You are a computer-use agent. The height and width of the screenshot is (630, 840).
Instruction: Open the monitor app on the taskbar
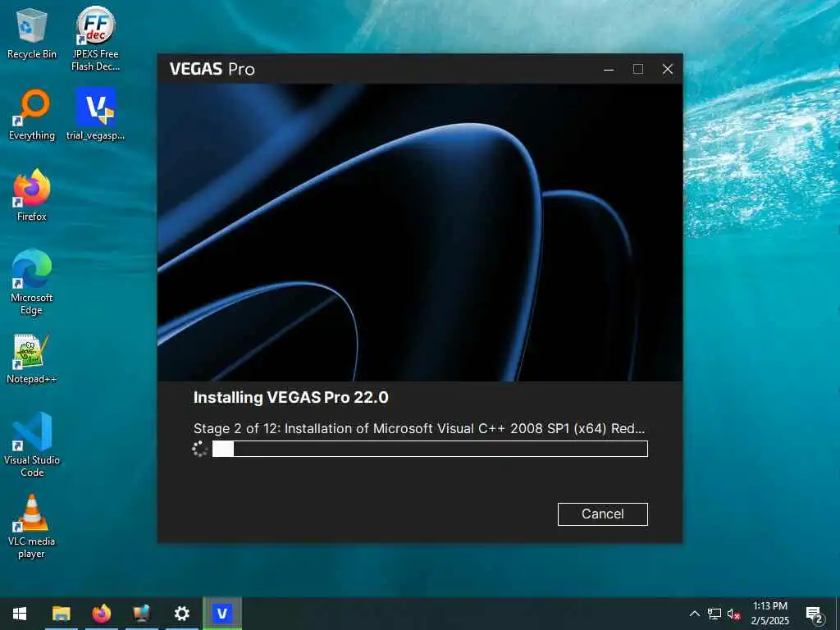point(141,614)
